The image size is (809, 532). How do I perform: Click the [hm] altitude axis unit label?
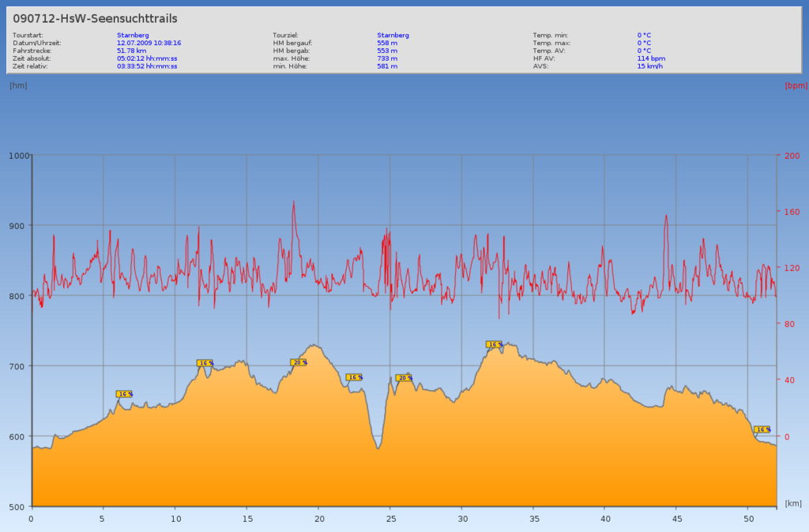point(18,85)
